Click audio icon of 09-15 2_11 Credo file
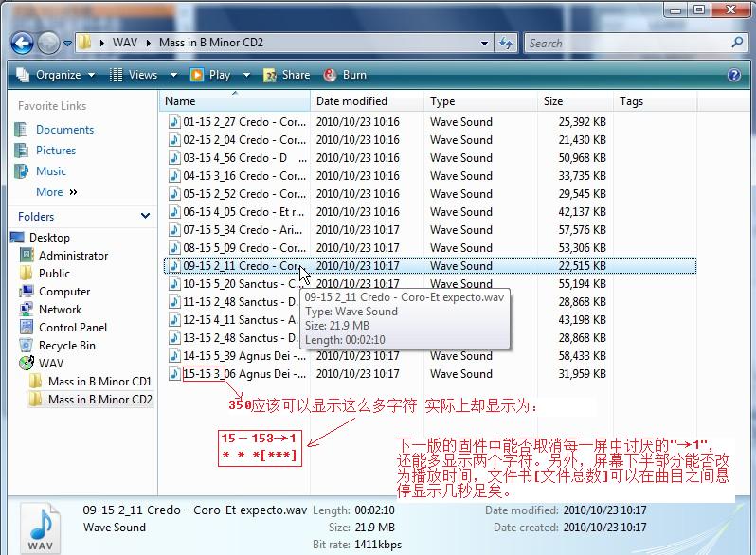 tap(174, 266)
